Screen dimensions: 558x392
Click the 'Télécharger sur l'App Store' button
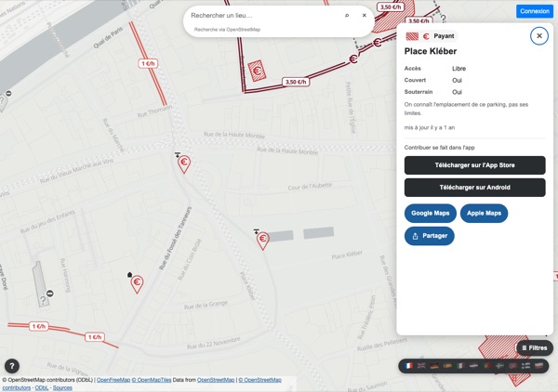tap(474, 165)
